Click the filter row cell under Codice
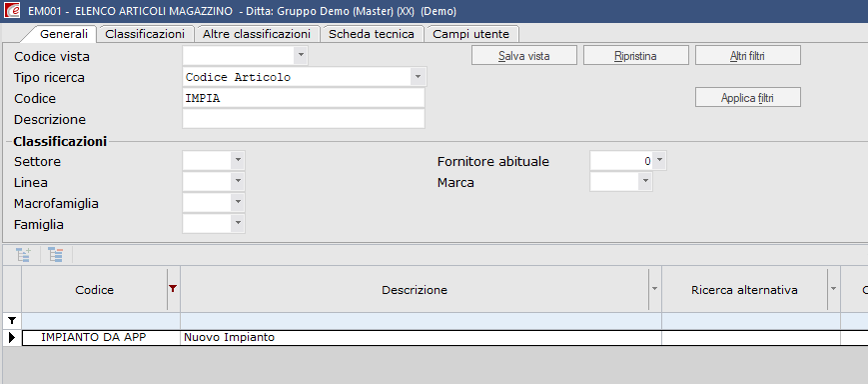This screenshot has width=868, height=384. tap(101, 321)
